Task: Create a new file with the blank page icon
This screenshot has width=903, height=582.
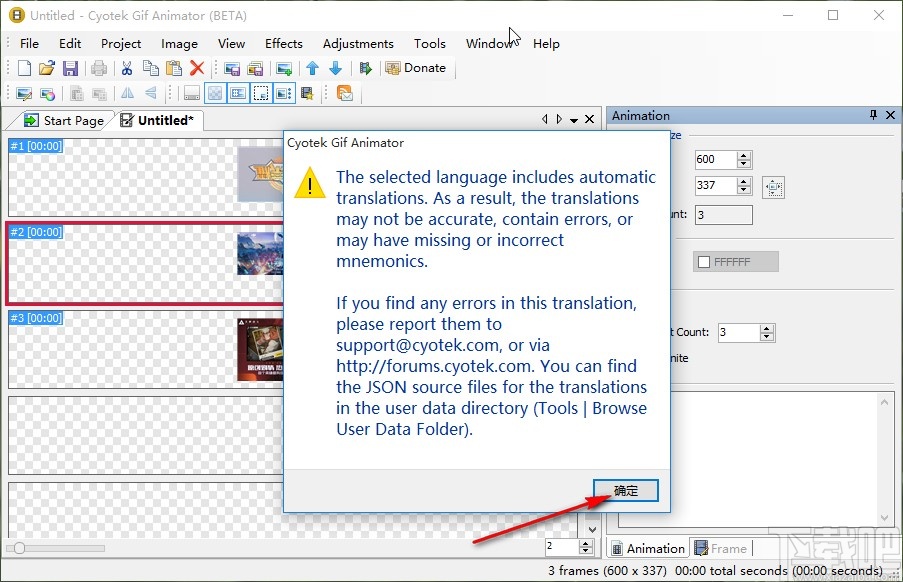Action: pos(24,69)
